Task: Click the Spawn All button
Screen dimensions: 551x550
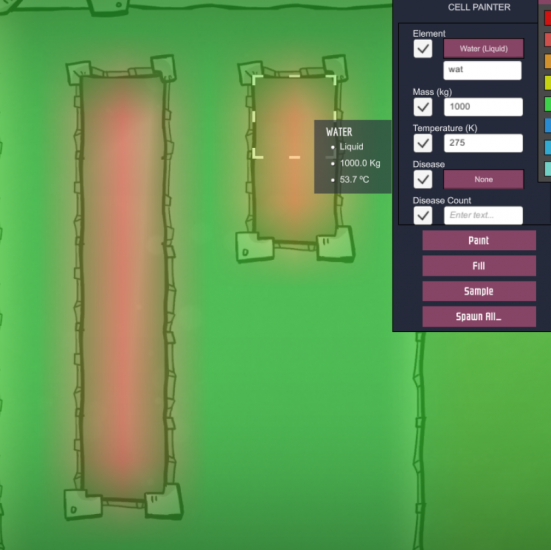Action: coord(479,316)
